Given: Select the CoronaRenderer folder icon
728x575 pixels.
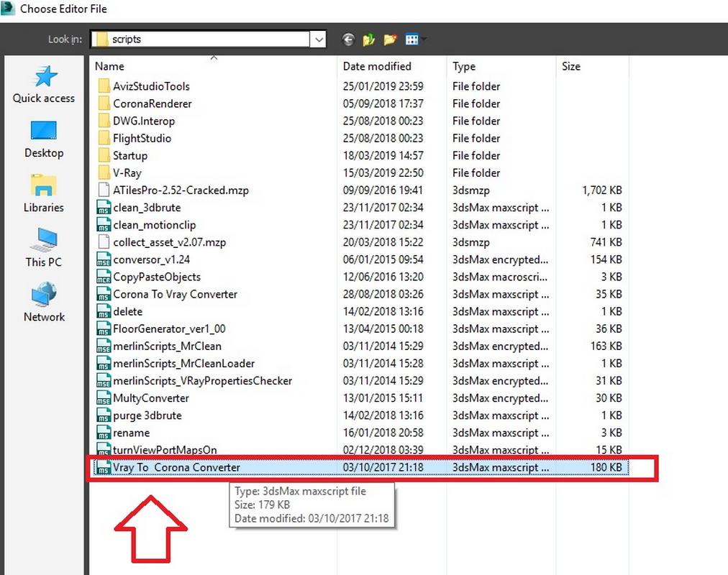Looking at the screenshot, I should (104, 103).
